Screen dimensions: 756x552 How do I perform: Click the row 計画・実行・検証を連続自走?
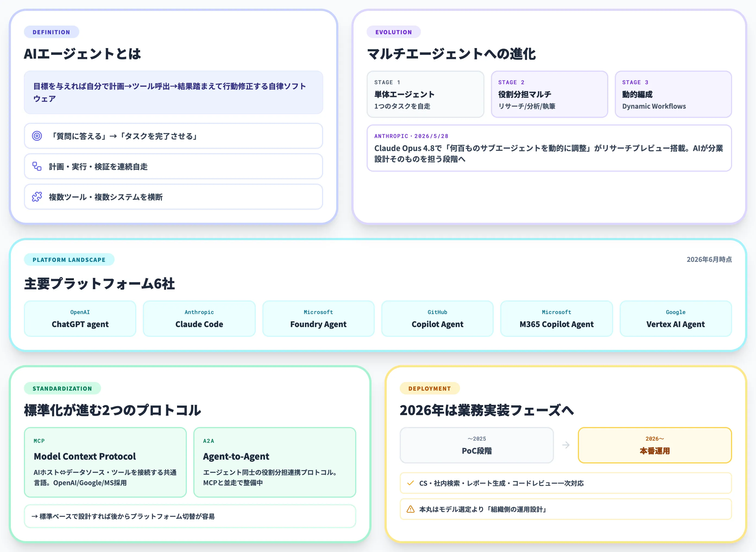tap(173, 167)
